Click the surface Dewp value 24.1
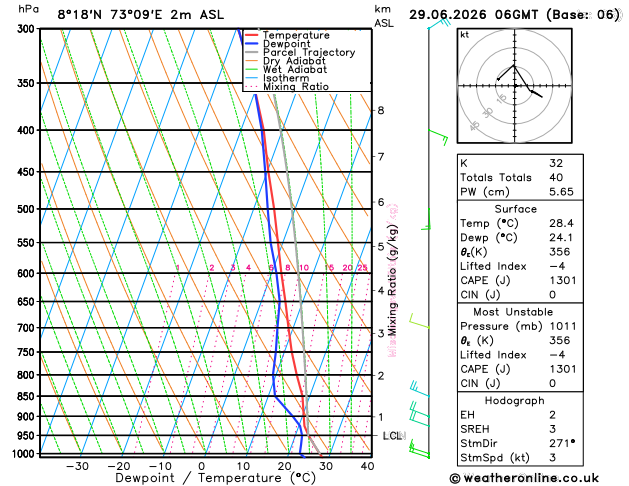 (x=561, y=237)
